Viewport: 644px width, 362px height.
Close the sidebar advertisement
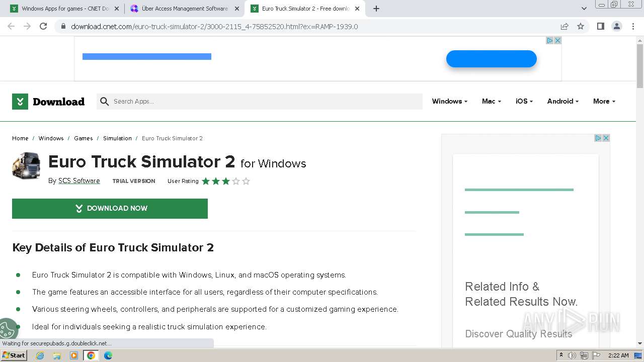tap(606, 138)
